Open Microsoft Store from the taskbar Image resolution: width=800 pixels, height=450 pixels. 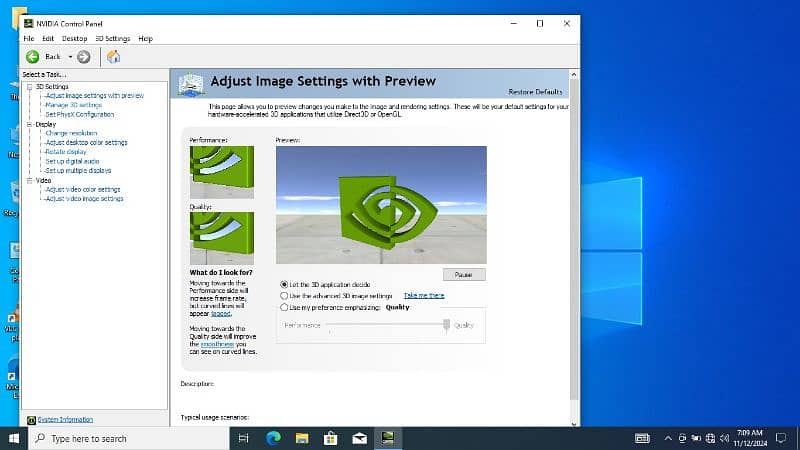point(329,438)
